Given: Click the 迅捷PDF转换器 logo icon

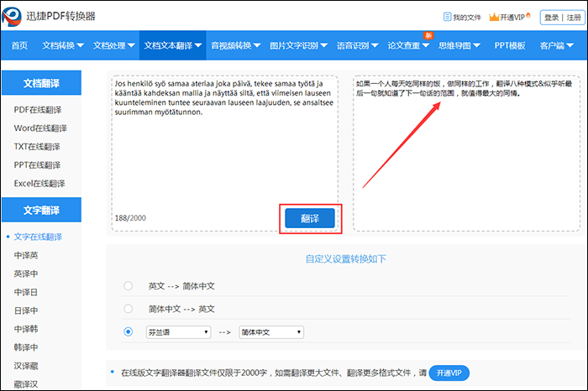Looking at the screenshot, I should click(x=15, y=15).
